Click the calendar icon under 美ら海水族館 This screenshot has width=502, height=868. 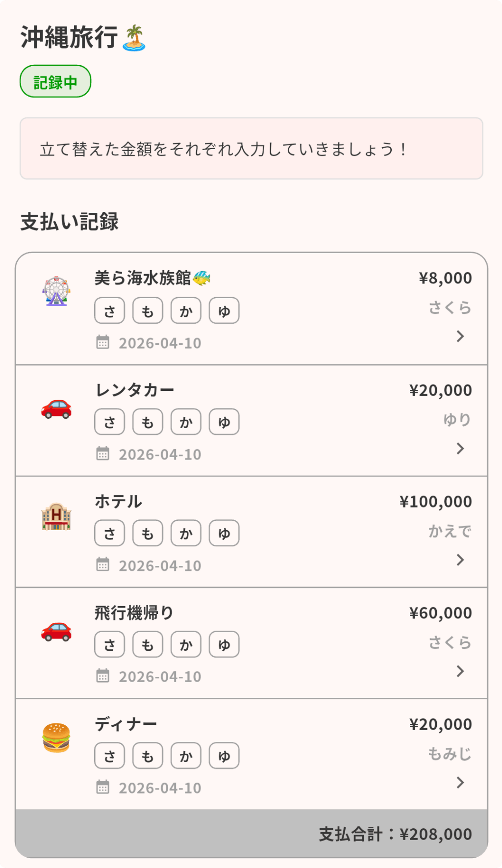(102, 342)
